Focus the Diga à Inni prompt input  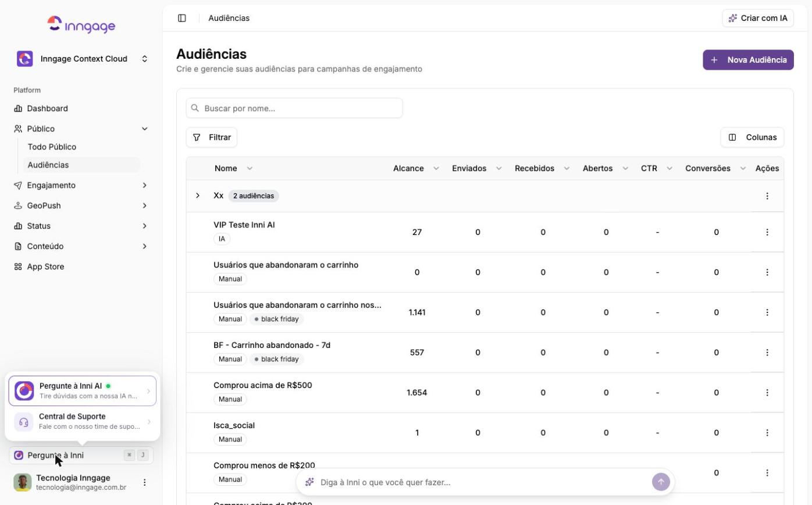(483, 482)
